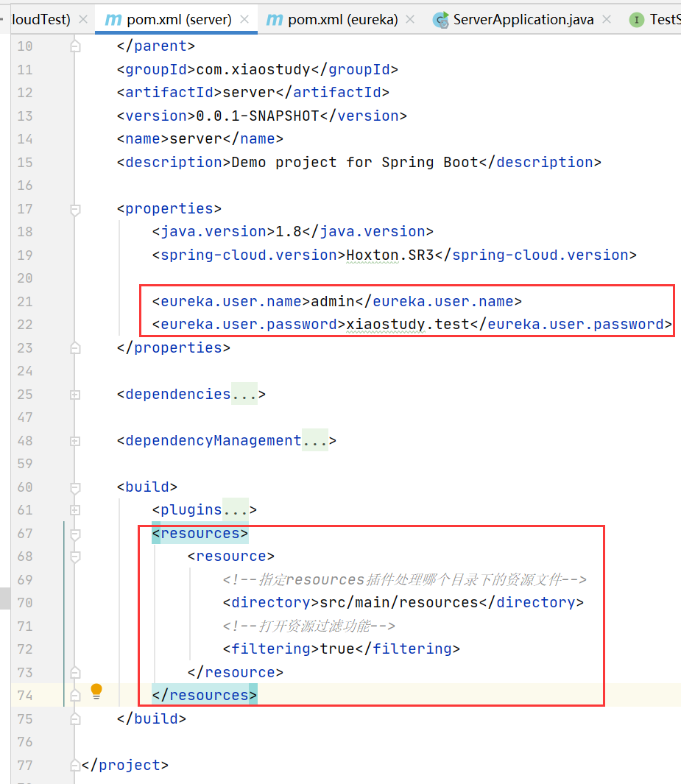The width and height of the screenshot is (681, 784).
Task: Click the folded ellipsis after dependencies
Action: (x=244, y=394)
